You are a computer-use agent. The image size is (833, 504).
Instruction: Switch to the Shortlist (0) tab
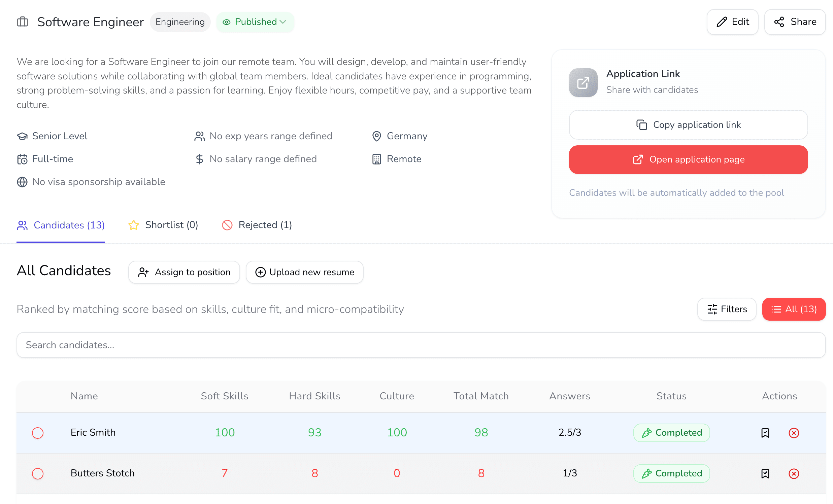click(x=164, y=225)
